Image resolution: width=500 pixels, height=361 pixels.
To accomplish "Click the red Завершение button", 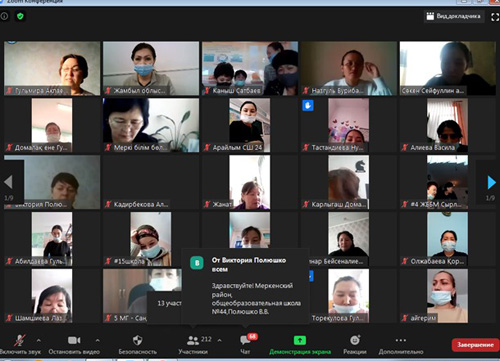I will [x=475, y=345].
